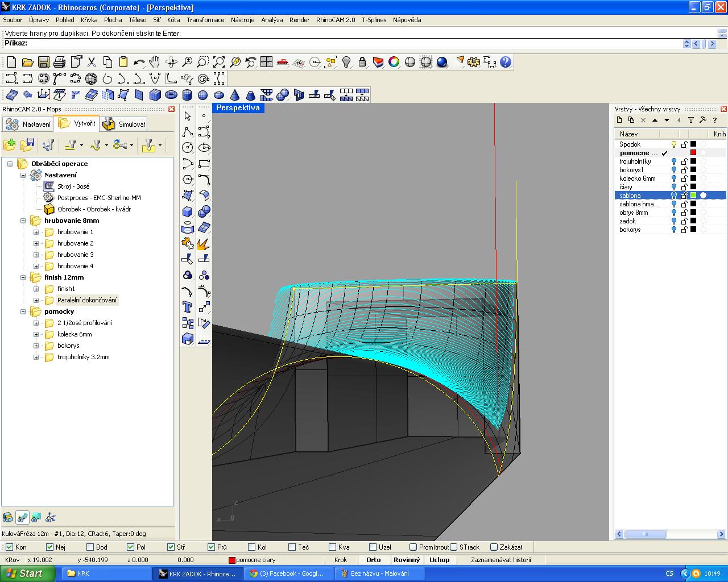This screenshot has height=582, width=728.
Task: Open the Křivka menu
Action: pos(89,20)
